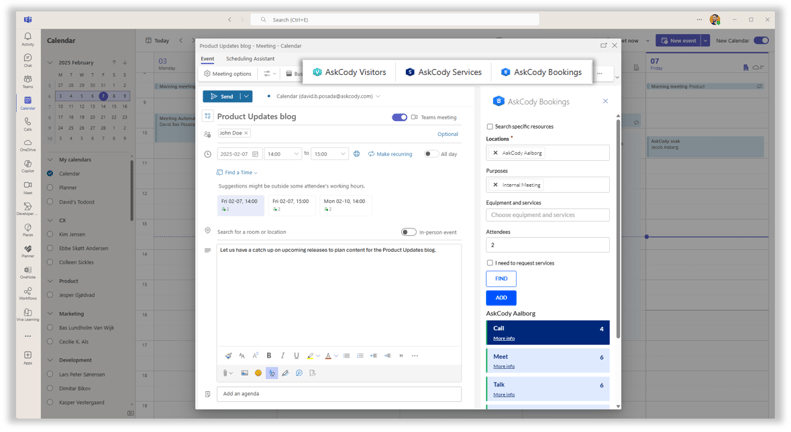Image resolution: width=791 pixels, height=432 pixels.
Task: Open Meeting options
Action: coord(228,74)
